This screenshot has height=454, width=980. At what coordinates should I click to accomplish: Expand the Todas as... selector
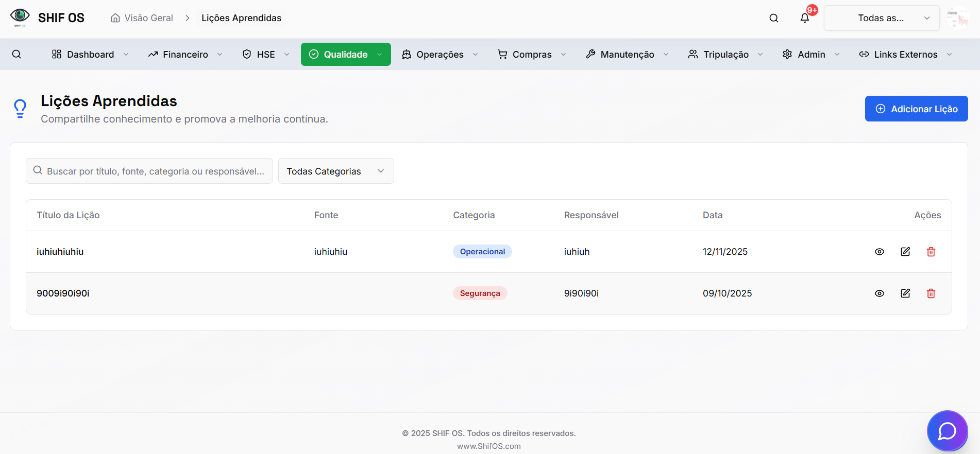(881, 18)
